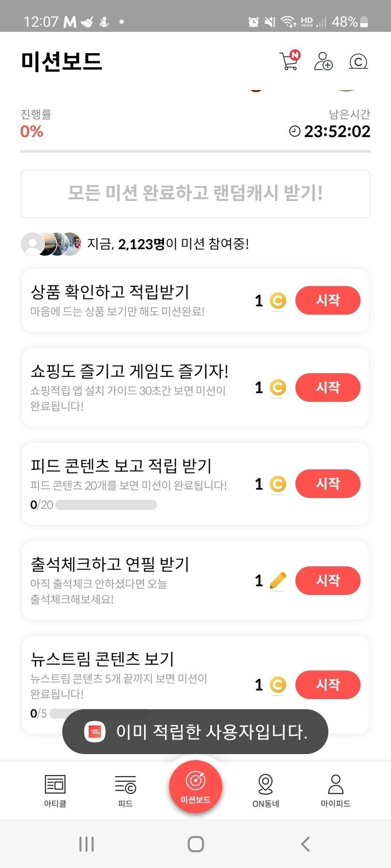
Task: Tap the 0/20 feed progress bar
Action: point(106,505)
